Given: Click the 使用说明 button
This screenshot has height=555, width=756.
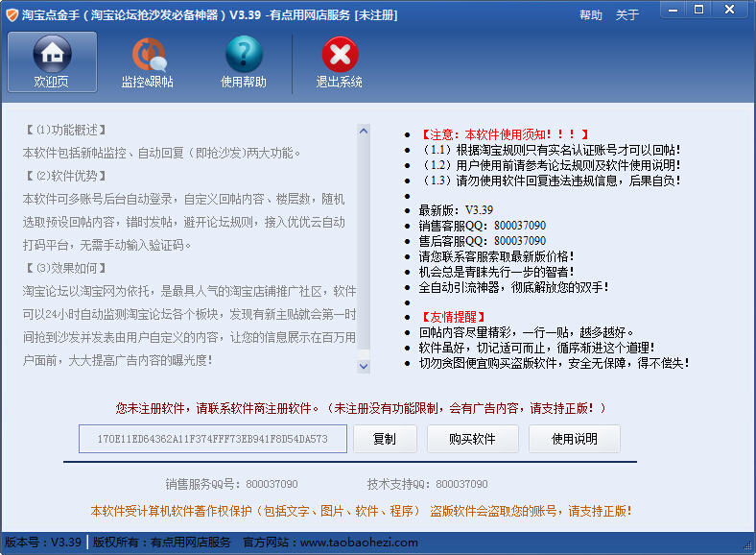Looking at the screenshot, I should click(x=574, y=439).
